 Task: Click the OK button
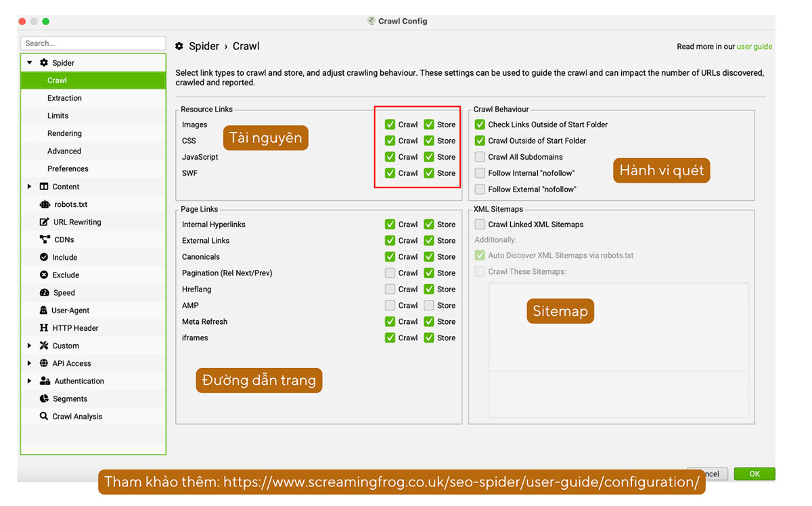pyautogui.click(x=754, y=474)
